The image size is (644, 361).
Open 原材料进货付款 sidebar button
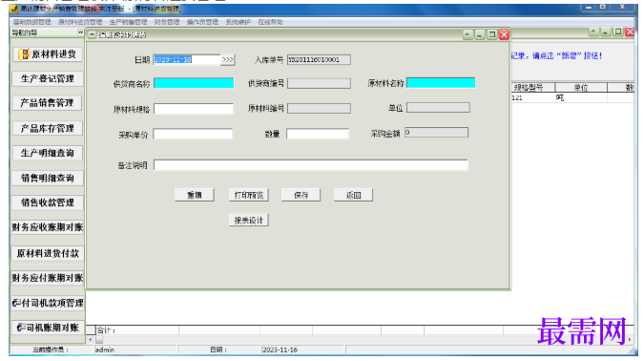click(48, 253)
